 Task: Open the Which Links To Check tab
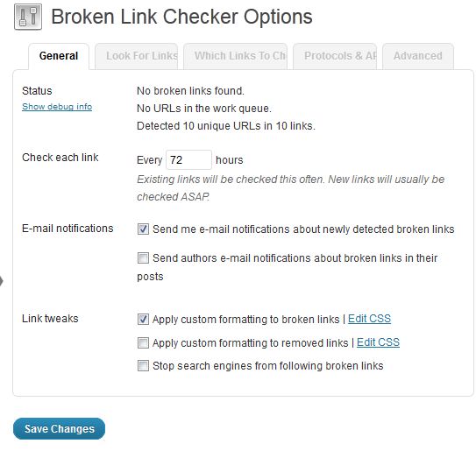(x=235, y=56)
